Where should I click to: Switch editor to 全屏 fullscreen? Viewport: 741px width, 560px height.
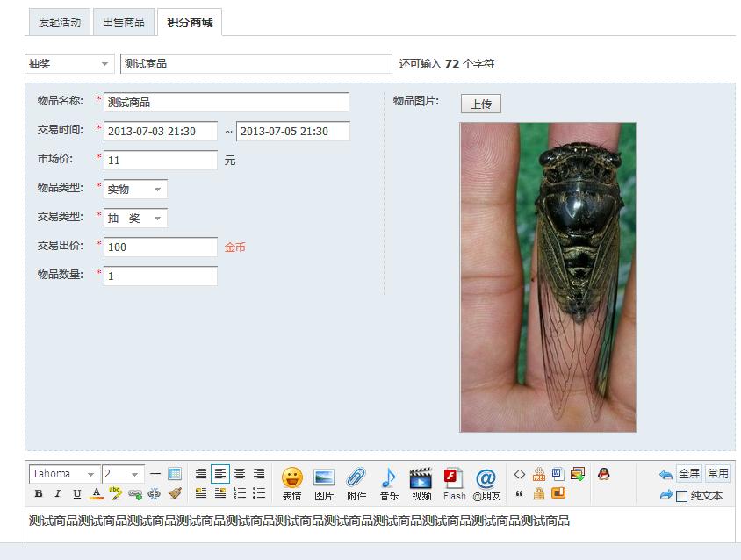689,473
